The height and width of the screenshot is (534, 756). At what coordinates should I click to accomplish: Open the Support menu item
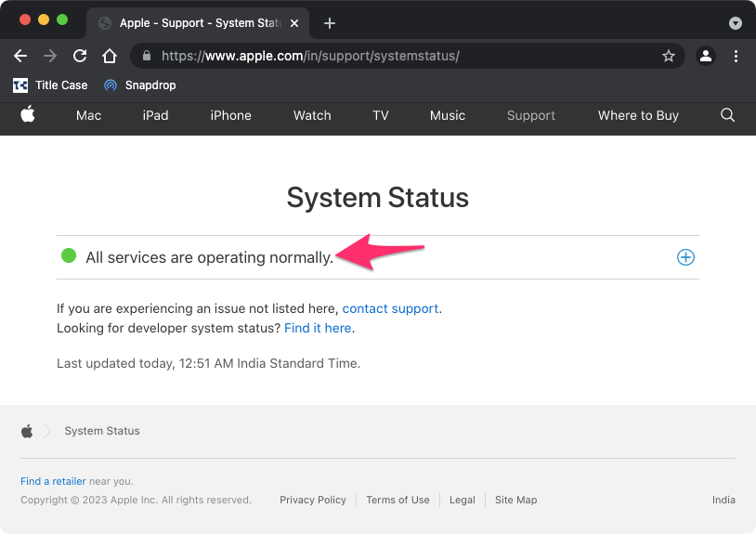[x=531, y=116]
